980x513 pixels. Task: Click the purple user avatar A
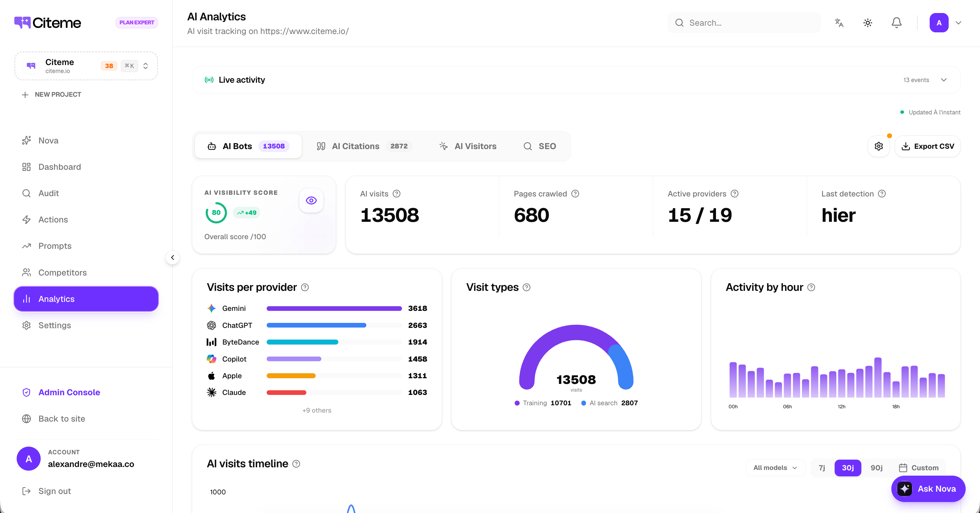(939, 23)
